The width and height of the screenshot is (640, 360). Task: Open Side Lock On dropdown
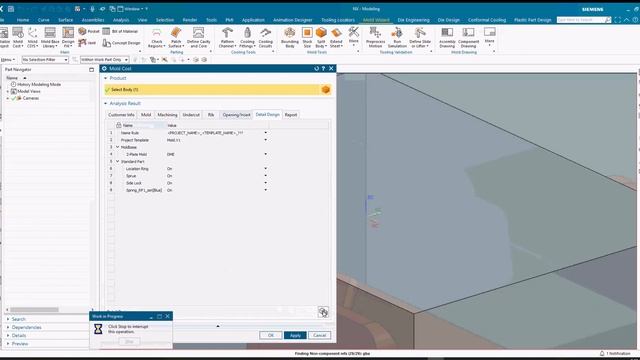pos(266,183)
